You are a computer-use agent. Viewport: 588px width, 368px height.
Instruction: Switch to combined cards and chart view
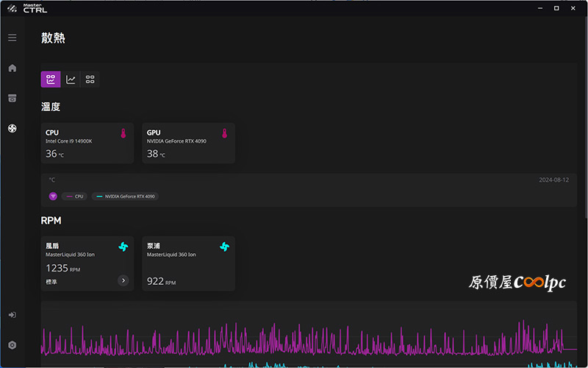click(51, 79)
